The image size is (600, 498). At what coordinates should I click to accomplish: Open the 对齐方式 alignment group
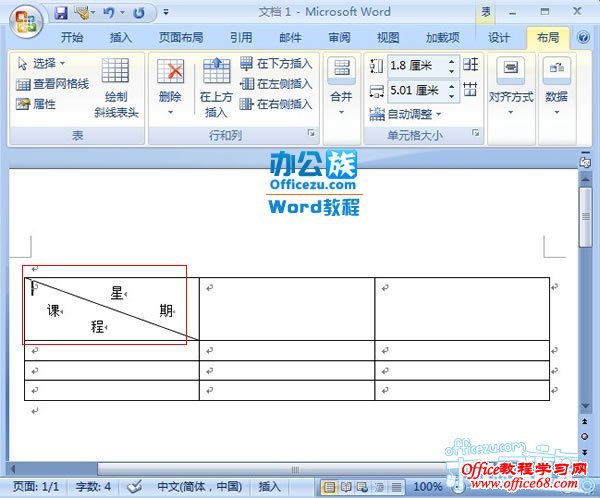coord(511,86)
